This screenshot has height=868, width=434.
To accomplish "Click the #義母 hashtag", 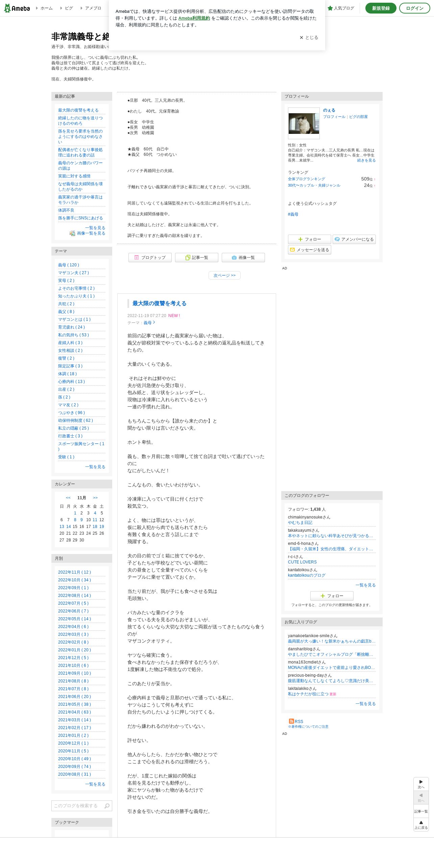I will click(293, 214).
